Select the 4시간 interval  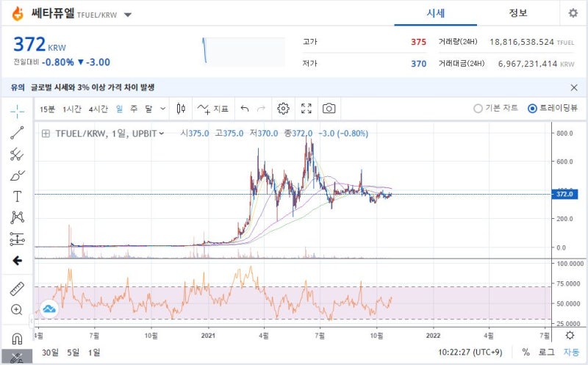click(98, 109)
